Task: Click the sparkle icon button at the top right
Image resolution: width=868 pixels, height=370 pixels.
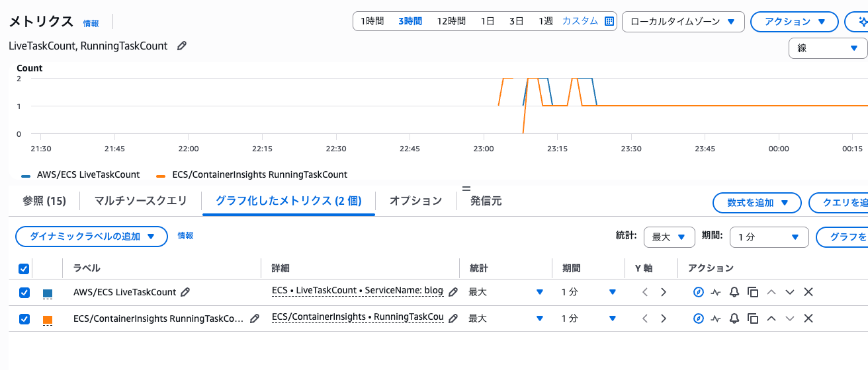Action: (858, 21)
